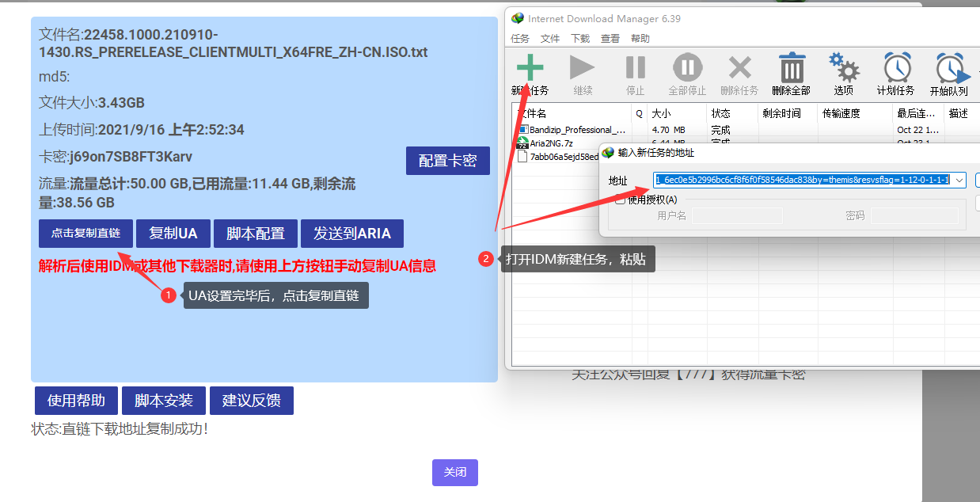Screen dimensions: 980x502
Task: Click the red IDM UA warning text
Action: click(x=237, y=266)
